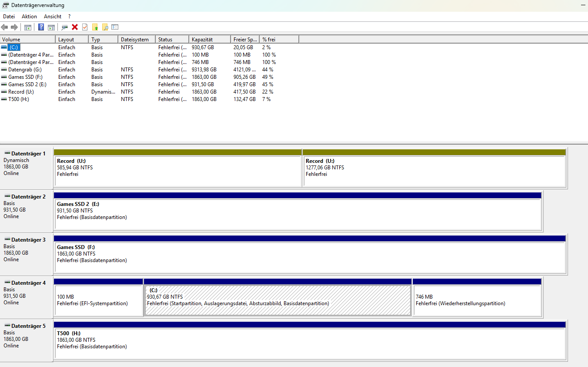The width and height of the screenshot is (588, 367).
Task: Click the 20,05 GB free space cell
Action: (243, 47)
